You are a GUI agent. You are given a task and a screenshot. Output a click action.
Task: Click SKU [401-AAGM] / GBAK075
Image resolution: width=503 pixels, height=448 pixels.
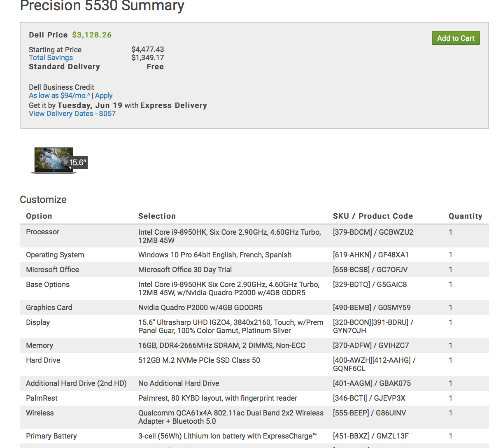click(x=372, y=383)
